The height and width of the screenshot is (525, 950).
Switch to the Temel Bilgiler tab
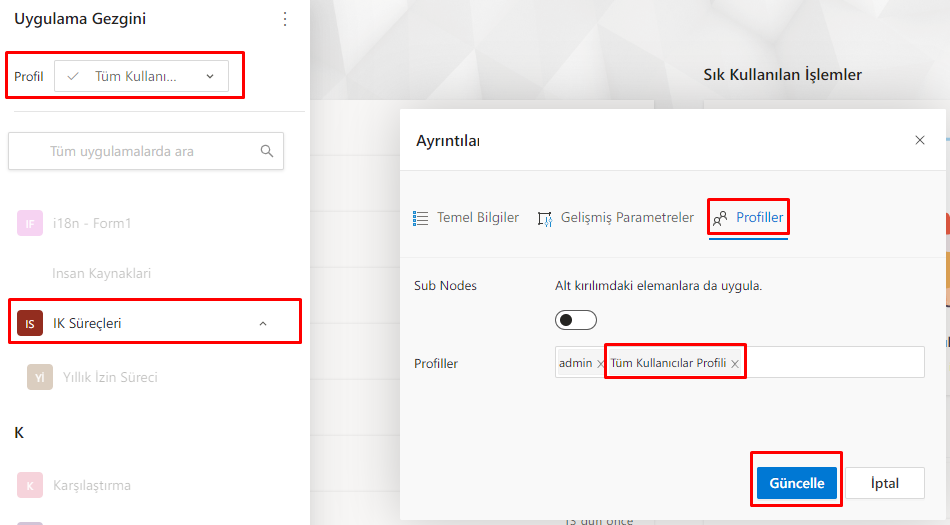pyautogui.click(x=466, y=218)
